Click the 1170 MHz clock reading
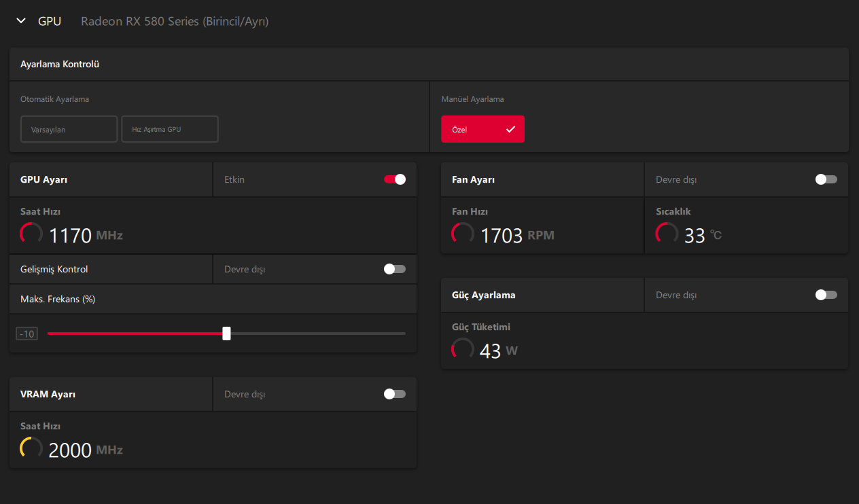 86,236
